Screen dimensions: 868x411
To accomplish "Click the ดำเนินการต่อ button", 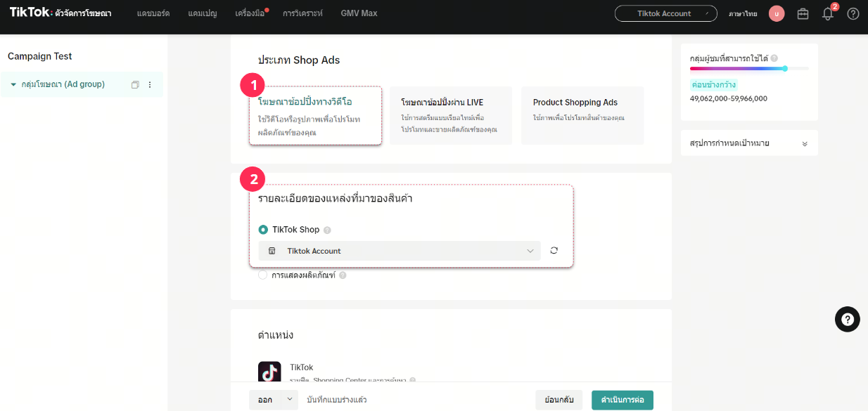I will click(623, 400).
